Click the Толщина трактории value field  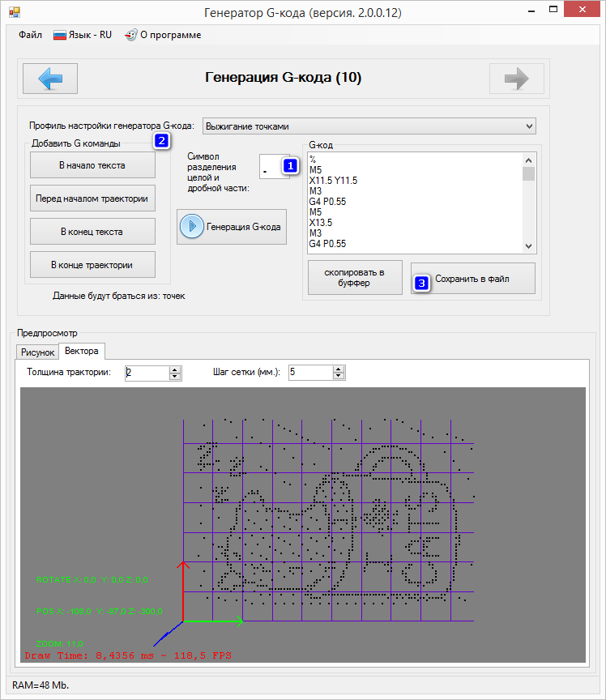[147, 373]
